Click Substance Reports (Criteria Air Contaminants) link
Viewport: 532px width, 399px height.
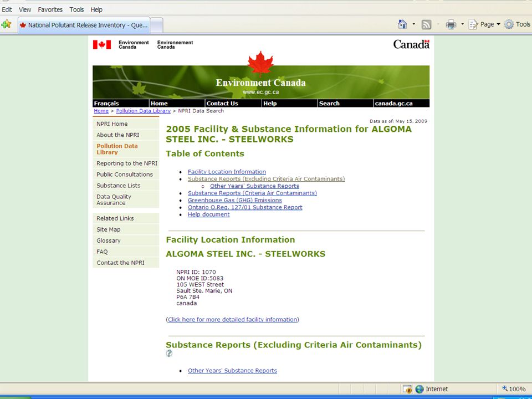(253, 193)
